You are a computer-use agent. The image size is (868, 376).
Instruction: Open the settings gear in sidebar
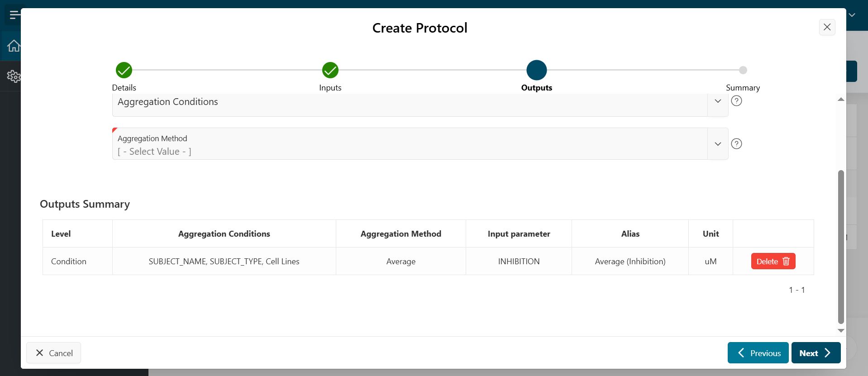click(x=14, y=76)
